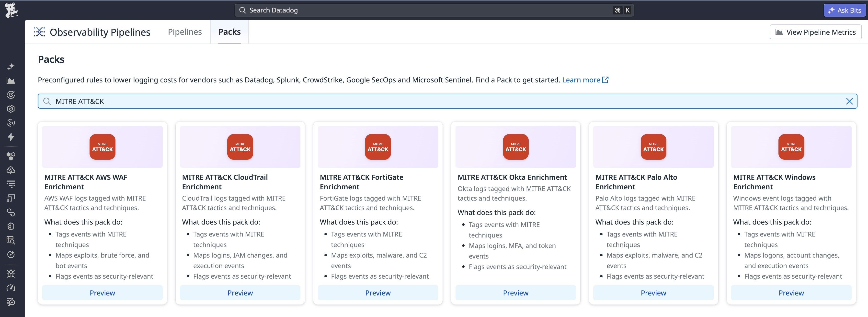Click the FortiGate pack MITRE logo
868x317 pixels.
click(378, 147)
